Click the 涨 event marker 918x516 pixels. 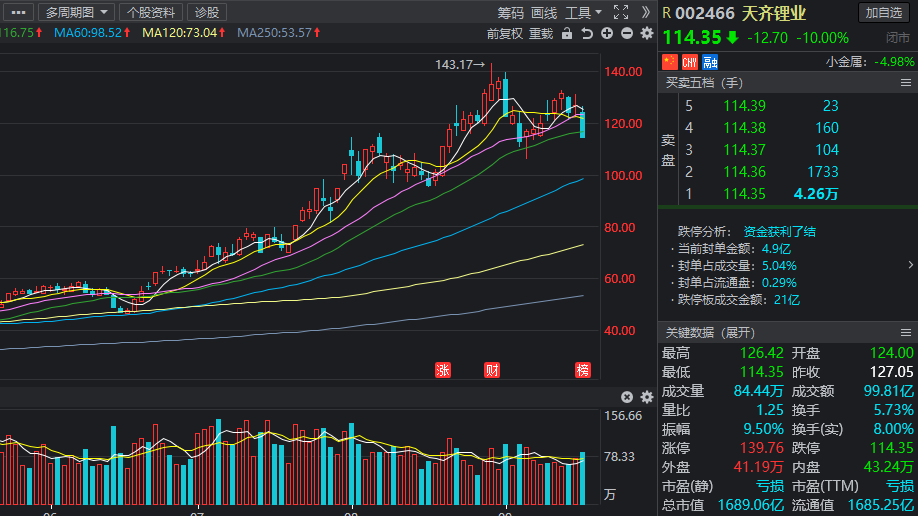443,370
